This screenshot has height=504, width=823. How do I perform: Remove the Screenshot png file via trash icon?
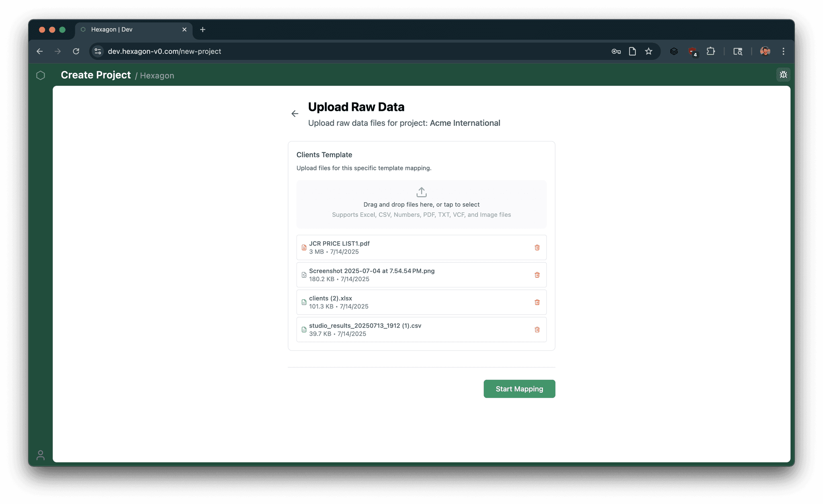click(537, 275)
